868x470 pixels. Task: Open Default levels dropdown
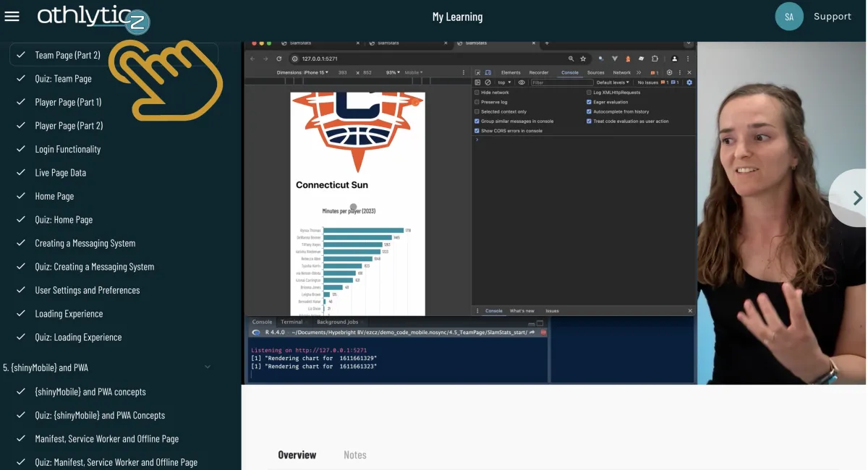(x=613, y=82)
